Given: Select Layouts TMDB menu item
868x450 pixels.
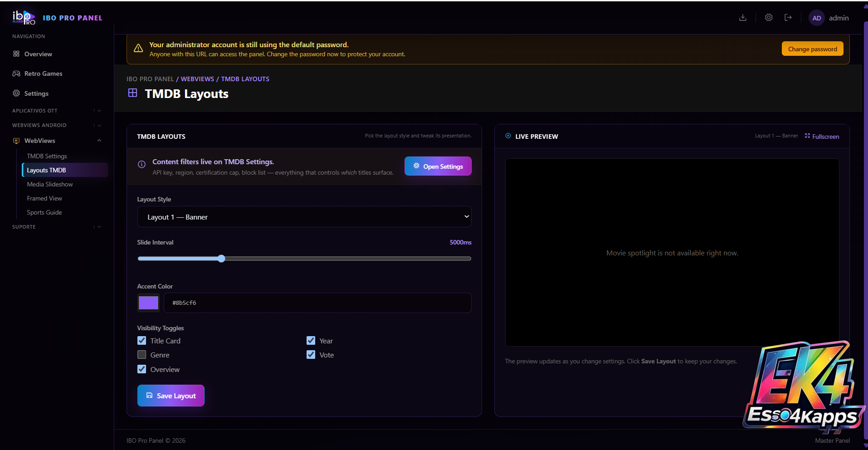Looking at the screenshot, I should [x=65, y=170].
